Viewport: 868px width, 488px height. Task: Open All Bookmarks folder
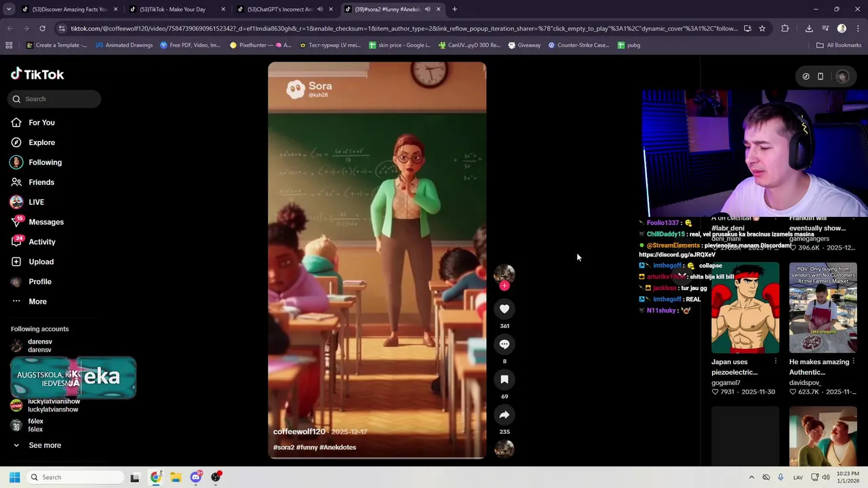point(839,45)
